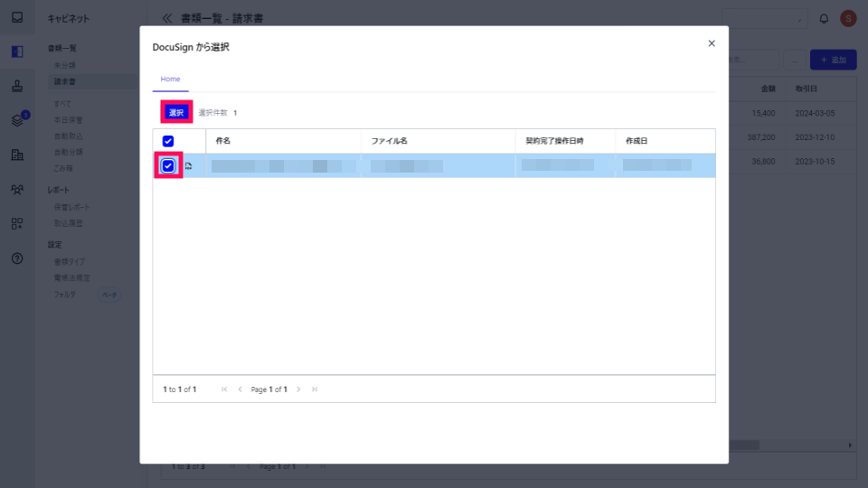Image resolution: width=868 pixels, height=488 pixels.
Task: Open the cabinet icon in the sidebar
Action: (17, 52)
